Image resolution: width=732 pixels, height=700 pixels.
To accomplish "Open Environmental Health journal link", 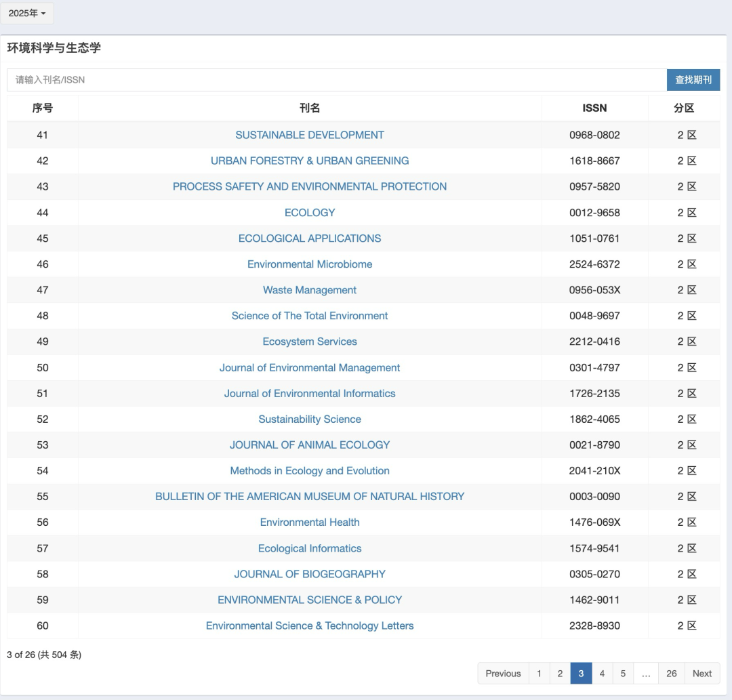I will point(310,522).
